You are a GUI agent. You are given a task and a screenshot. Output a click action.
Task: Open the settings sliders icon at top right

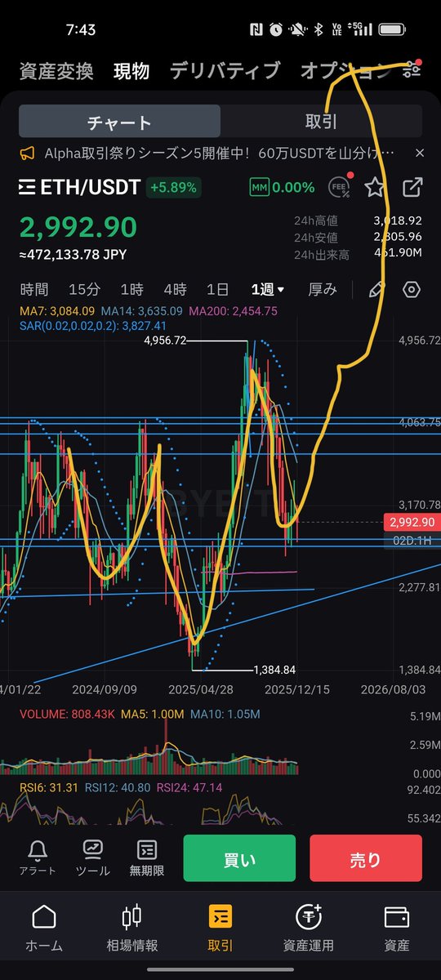tap(412, 70)
